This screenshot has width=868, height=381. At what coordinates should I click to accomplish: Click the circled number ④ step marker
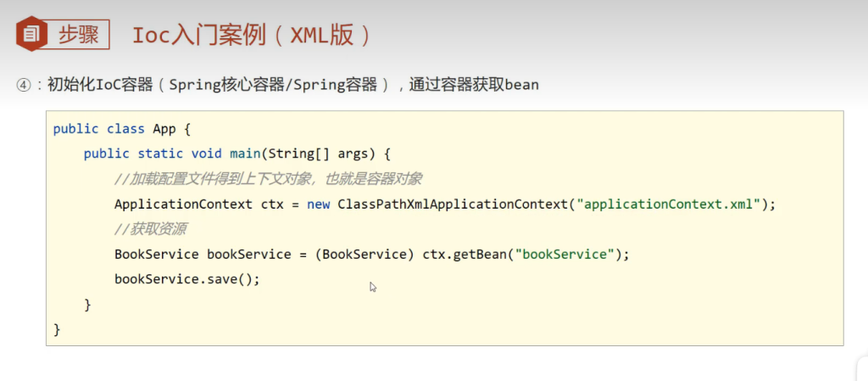coord(24,85)
